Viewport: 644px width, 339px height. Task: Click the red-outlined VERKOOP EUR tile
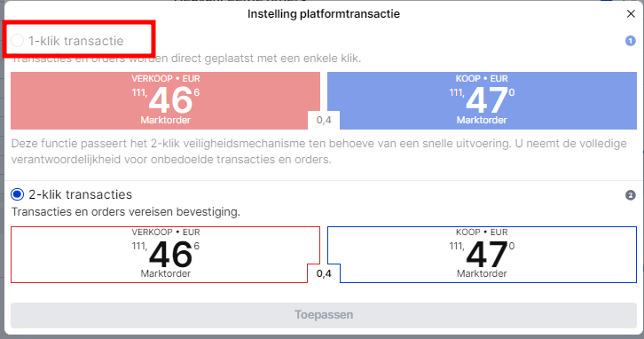point(165,255)
